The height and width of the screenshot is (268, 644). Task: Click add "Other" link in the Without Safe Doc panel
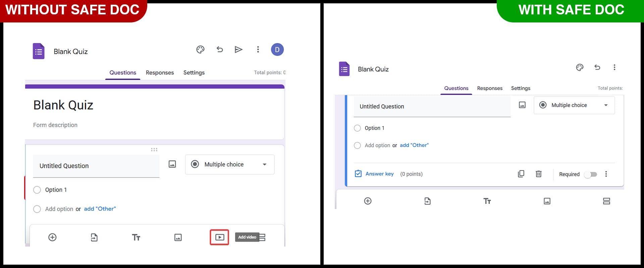tap(100, 209)
